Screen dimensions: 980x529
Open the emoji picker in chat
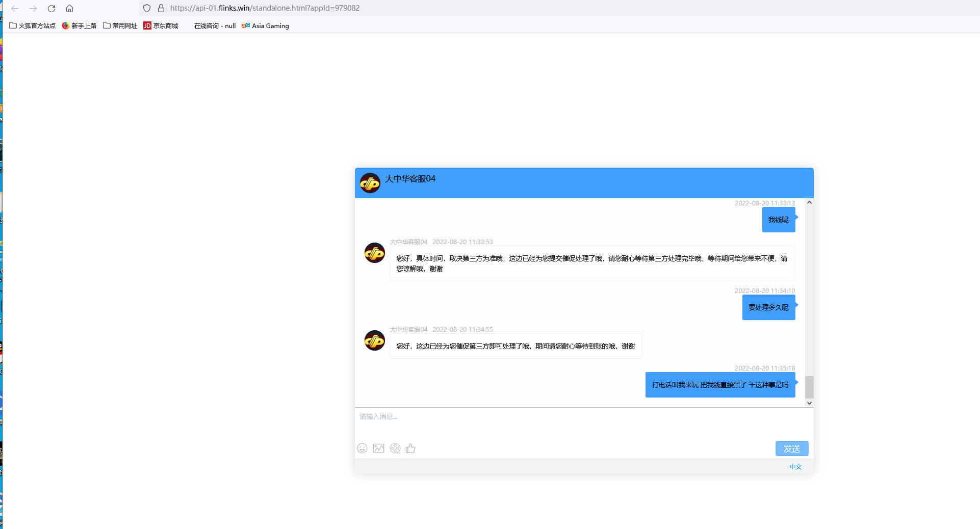[x=362, y=448]
